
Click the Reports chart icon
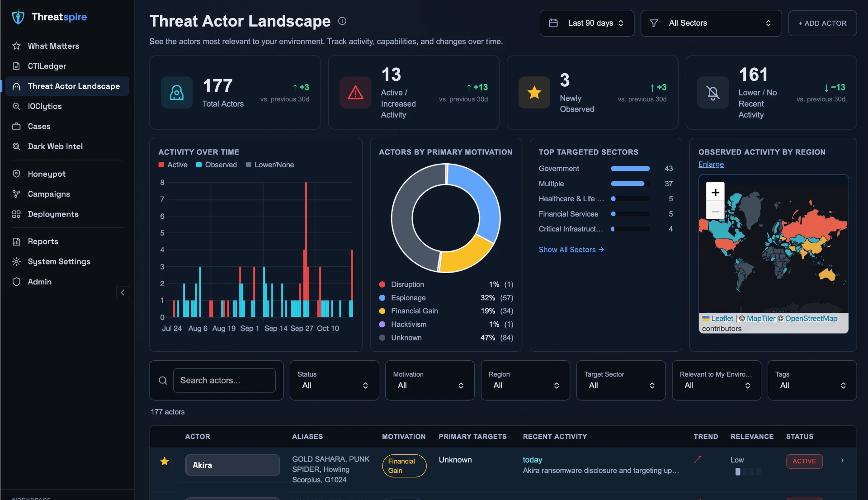[x=16, y=241]
